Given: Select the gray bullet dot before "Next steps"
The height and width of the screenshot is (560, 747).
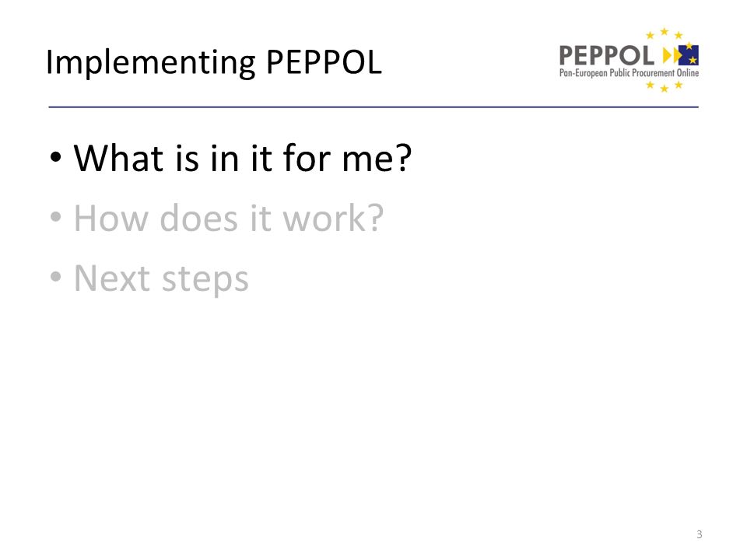Looking at the screenshot, I should [x=56, y=276].
